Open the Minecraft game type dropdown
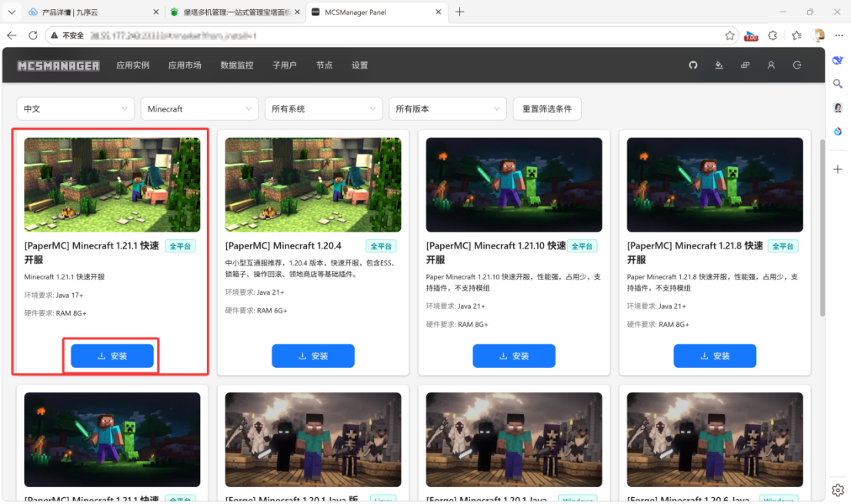Viewport: 851px width, 504px height. pyautogui.click(x=199, y=108)
